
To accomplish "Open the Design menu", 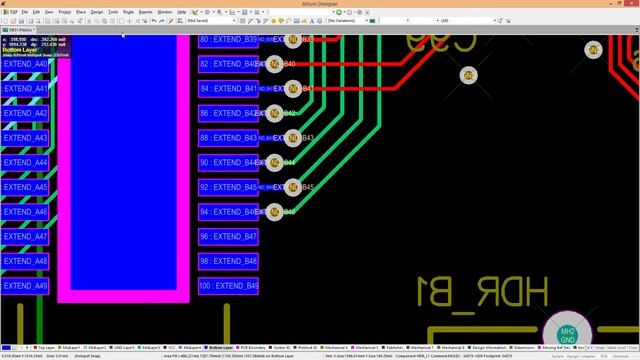I will 97,12.
